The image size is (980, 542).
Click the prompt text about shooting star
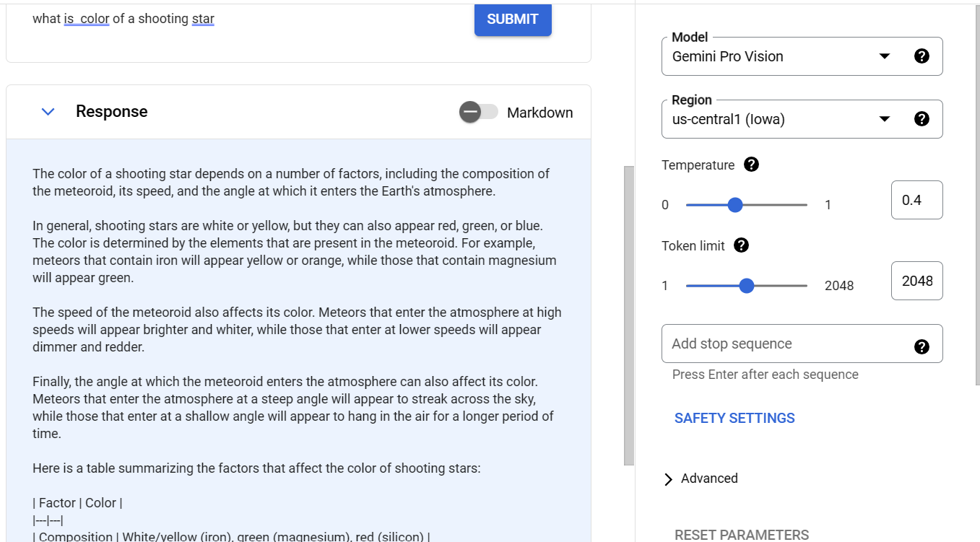123,19
